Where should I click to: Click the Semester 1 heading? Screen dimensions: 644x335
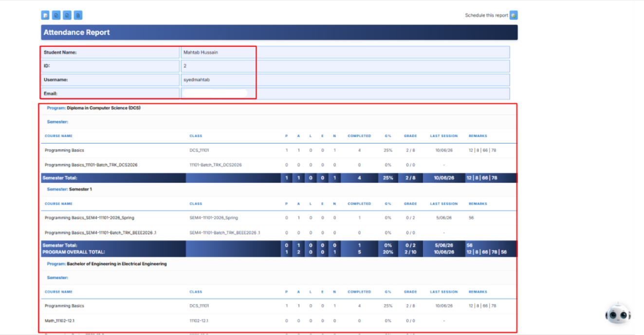81,189
